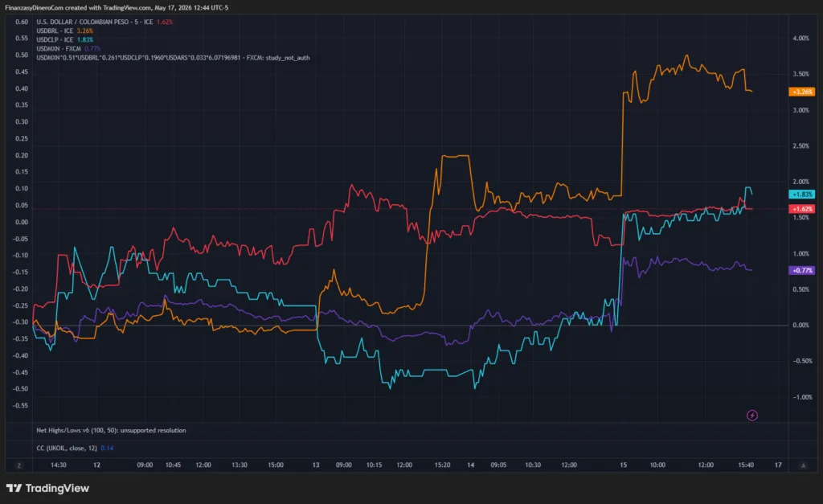The image size is (823, 504).
Task: Select the orange +3.26% price label
Action: 801,92
